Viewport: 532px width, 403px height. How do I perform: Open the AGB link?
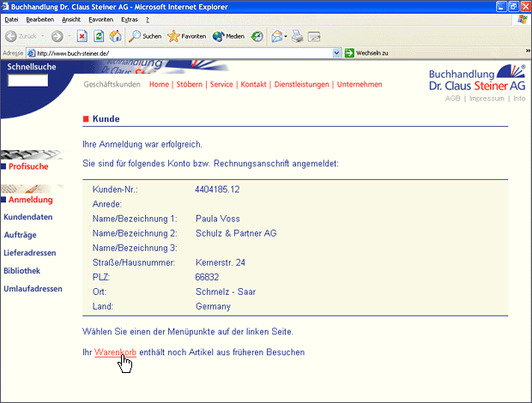coord(452,99)
